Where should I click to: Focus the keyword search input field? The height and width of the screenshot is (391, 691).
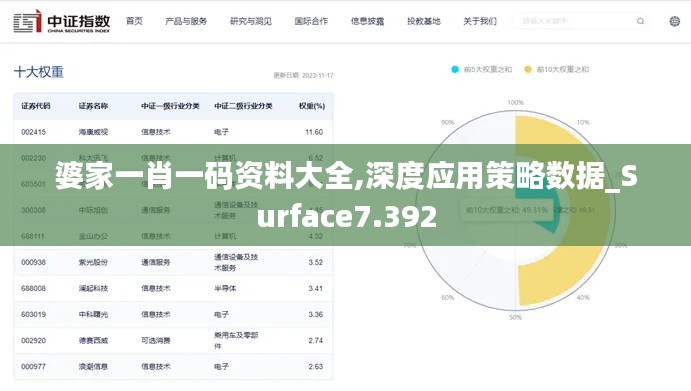pyautogui.click(x=575, y=21)
